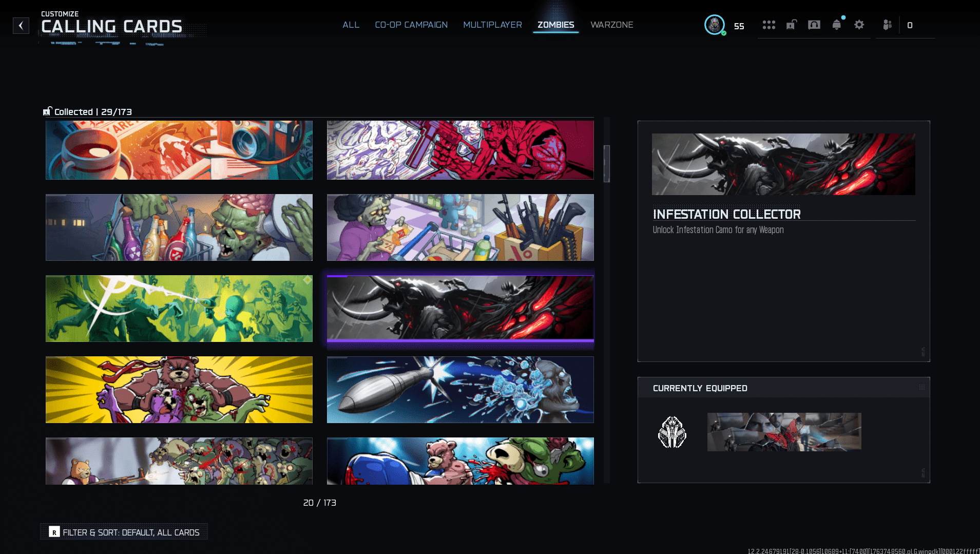Image resolution: width=980 pixels, height=554 pixels.
Task: Click the unlock padlock icon in the top bar
Action: point(791,25)
